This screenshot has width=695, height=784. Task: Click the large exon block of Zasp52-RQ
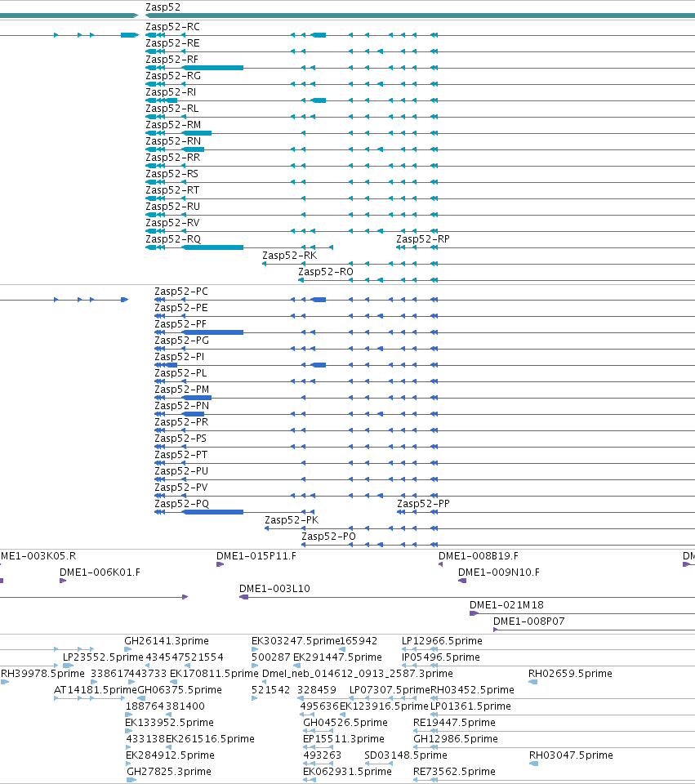point(213,247)
